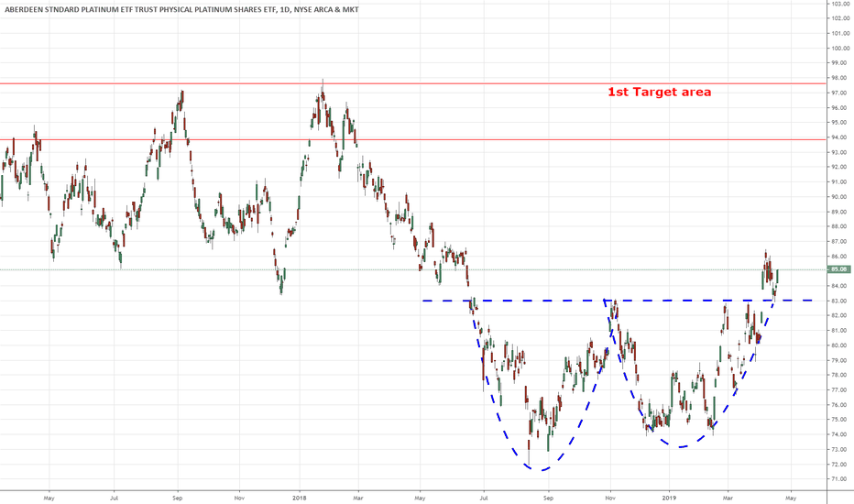Click the 71.00 price axis label
Screen dimensions: 854x504
click(x=838, y=479)
